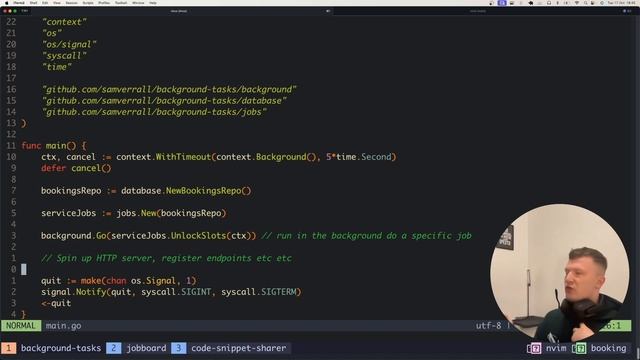Click the func main() declaration

coord(54,146)
